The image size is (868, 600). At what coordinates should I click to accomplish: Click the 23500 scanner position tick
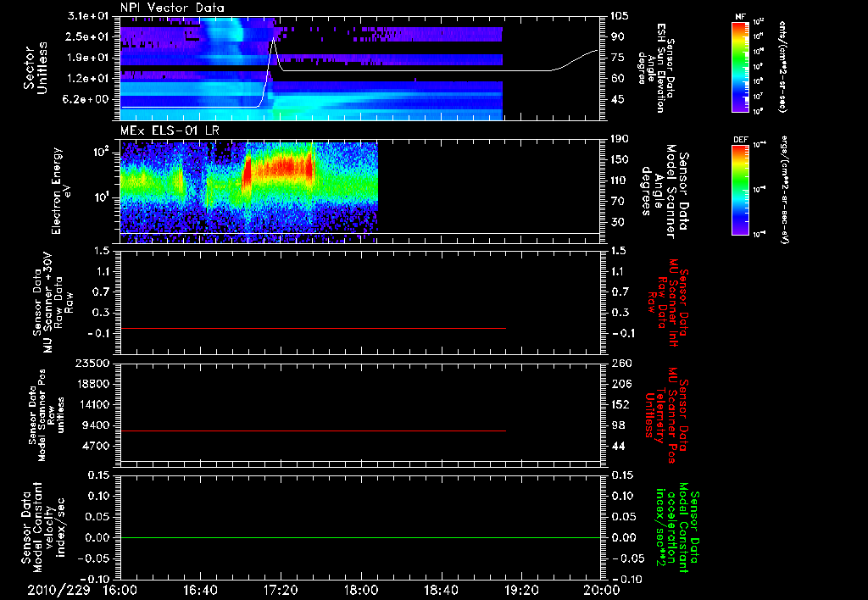pos(92,363)
